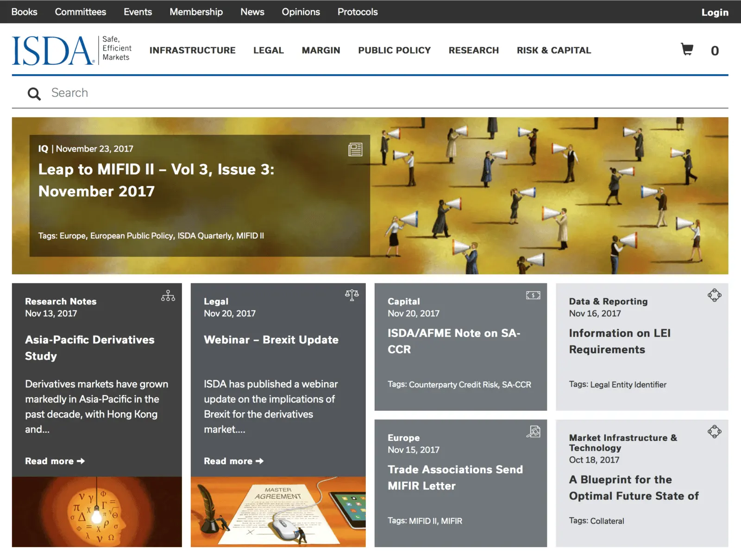Click the Data & Reporting category label

(x=608, y=302)
